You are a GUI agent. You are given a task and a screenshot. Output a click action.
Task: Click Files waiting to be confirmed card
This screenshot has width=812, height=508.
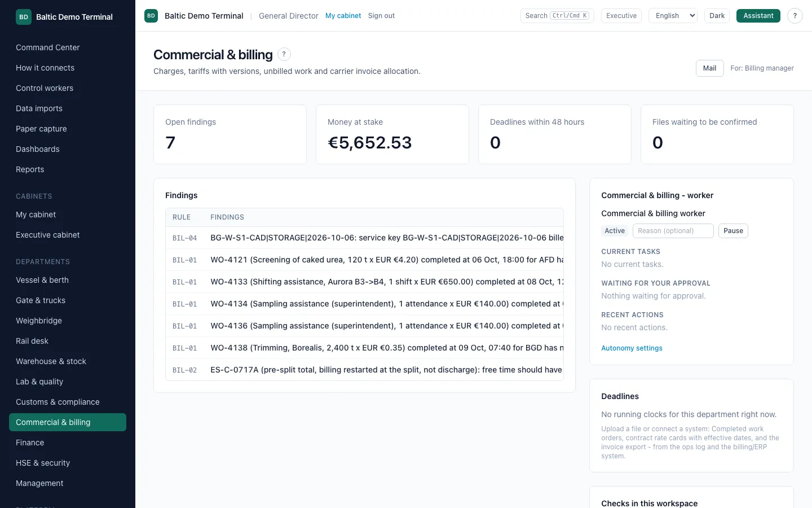717,134
